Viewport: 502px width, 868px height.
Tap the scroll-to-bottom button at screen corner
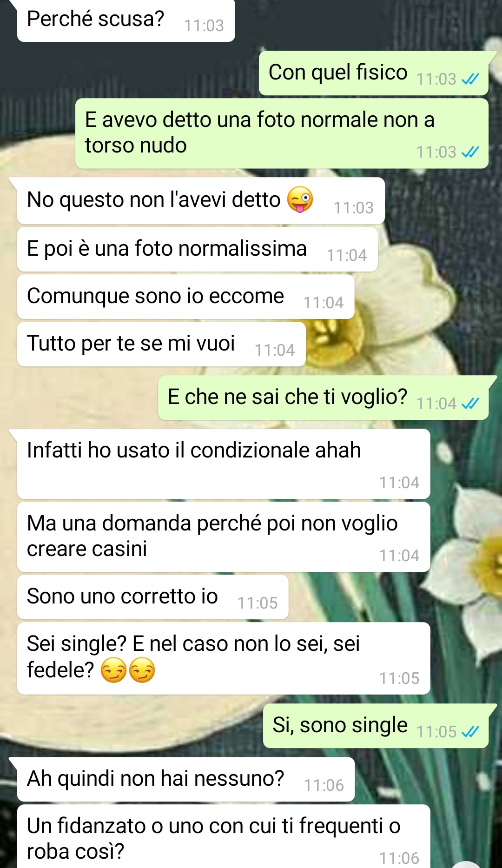(x=466, y=865)
